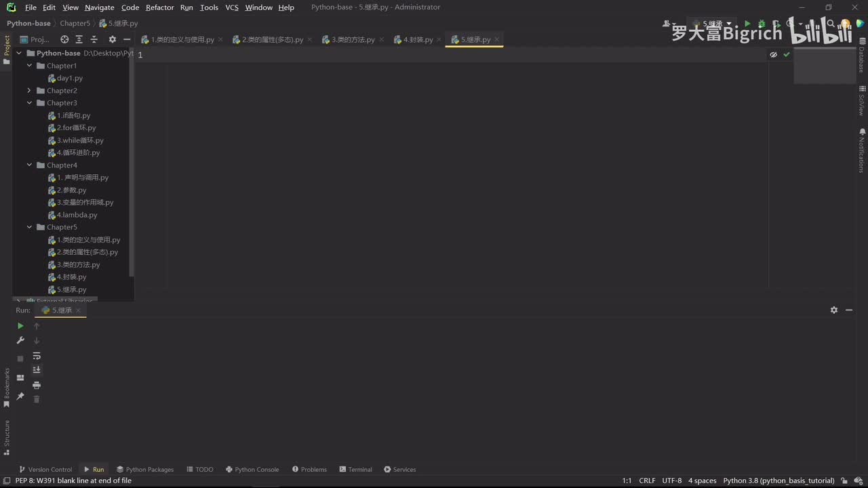Open Project panel options gear

pos(113,39)
